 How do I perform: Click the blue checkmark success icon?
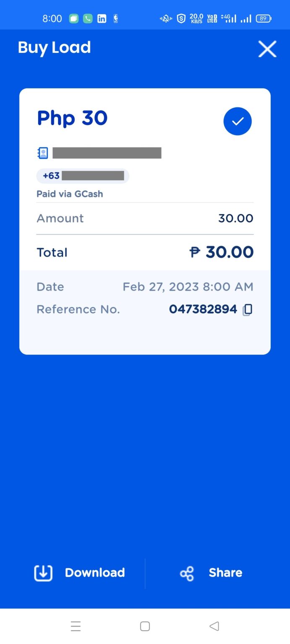point(238,121)
